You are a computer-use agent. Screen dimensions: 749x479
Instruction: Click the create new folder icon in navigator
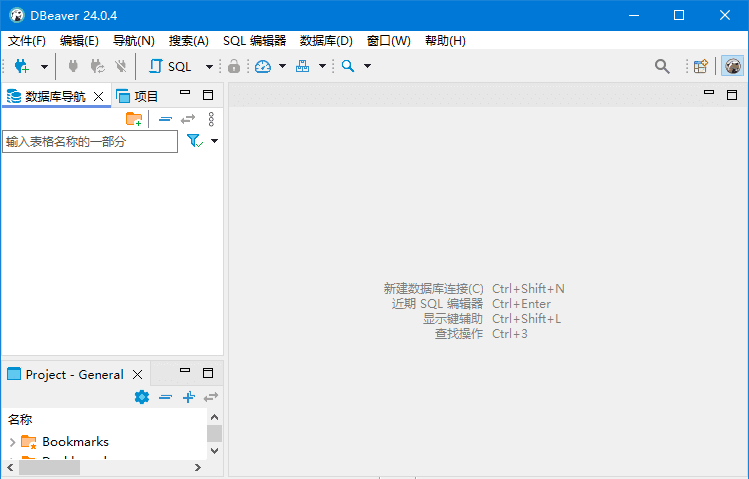(134, 119)
